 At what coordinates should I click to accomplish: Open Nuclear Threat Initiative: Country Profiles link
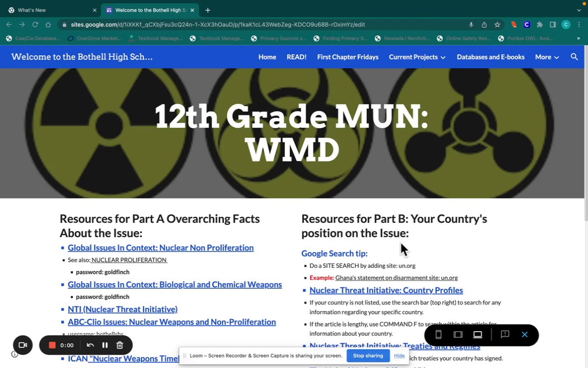click(386, 290)
